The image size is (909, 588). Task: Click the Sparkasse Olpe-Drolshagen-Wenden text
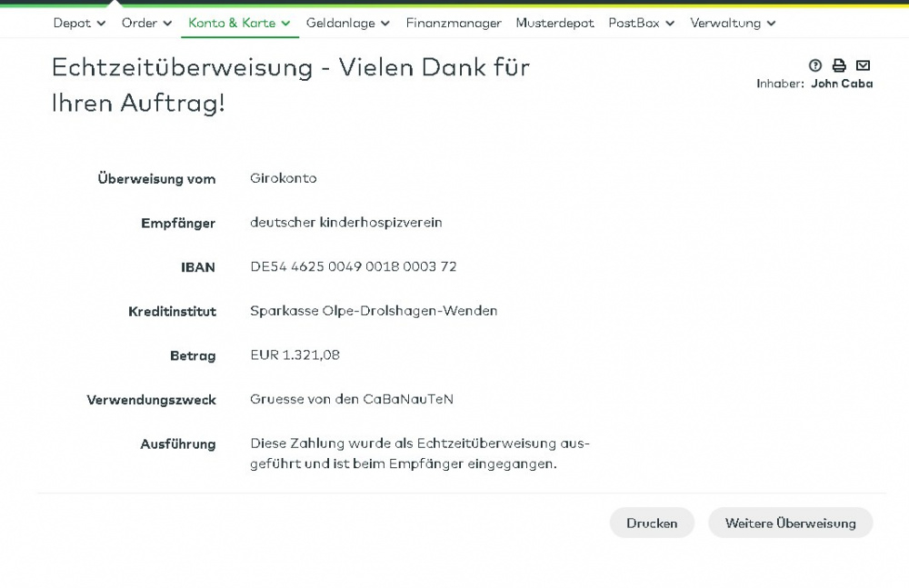(374, 311)
